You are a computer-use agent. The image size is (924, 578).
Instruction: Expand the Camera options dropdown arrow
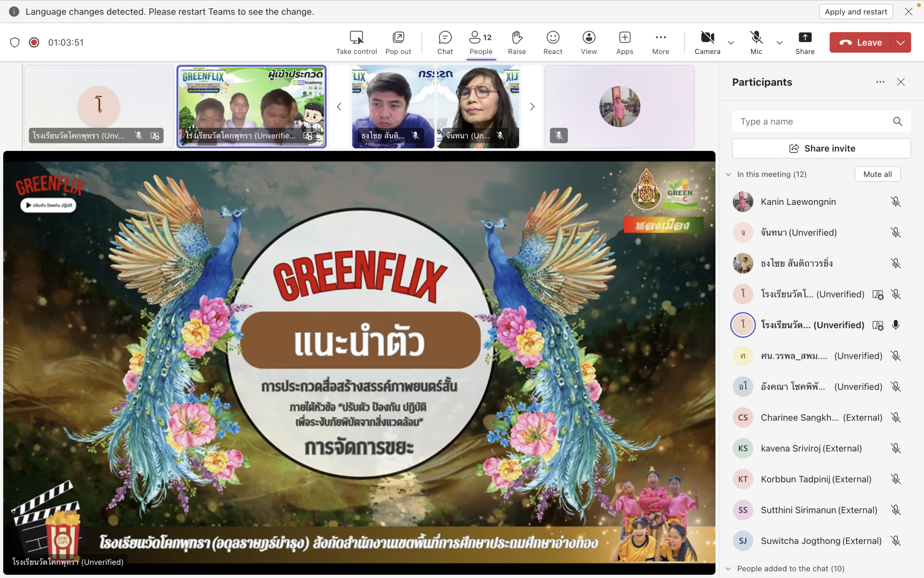click(731, 42)
